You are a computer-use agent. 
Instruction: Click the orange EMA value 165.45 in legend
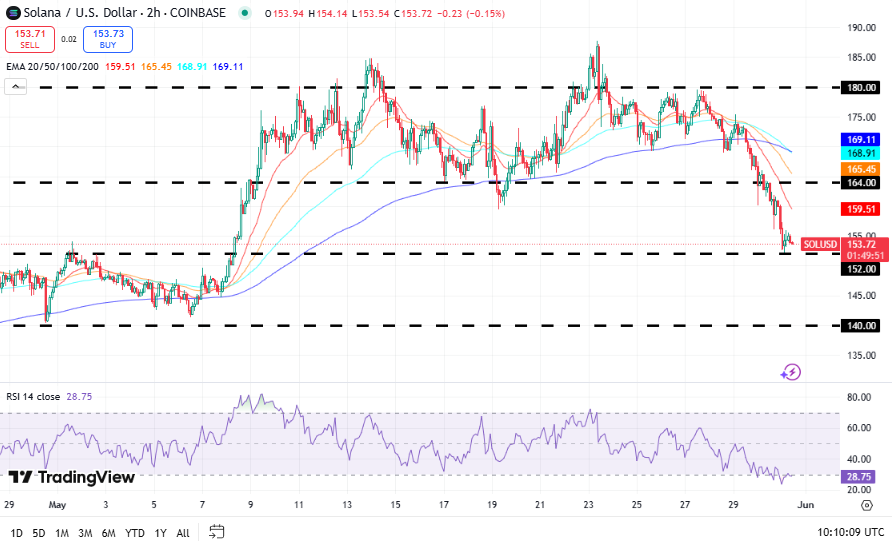pyautogui.click(x=156, y=67)
